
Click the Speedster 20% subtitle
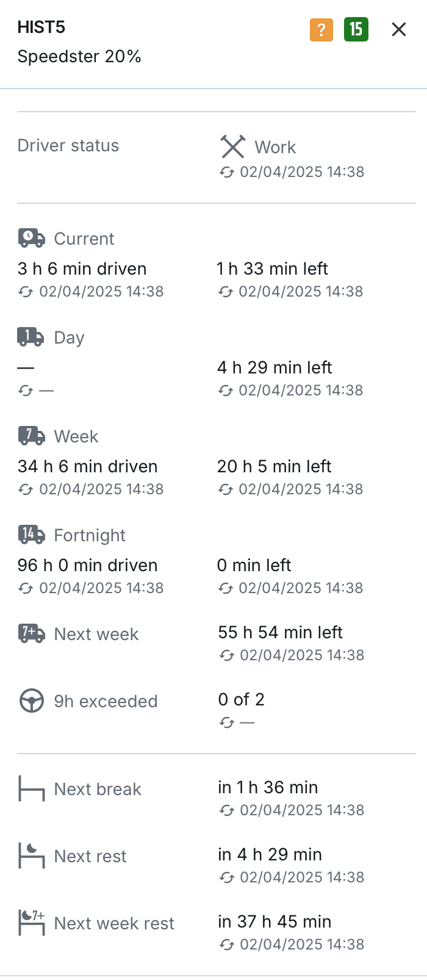(x=79, y=57)
